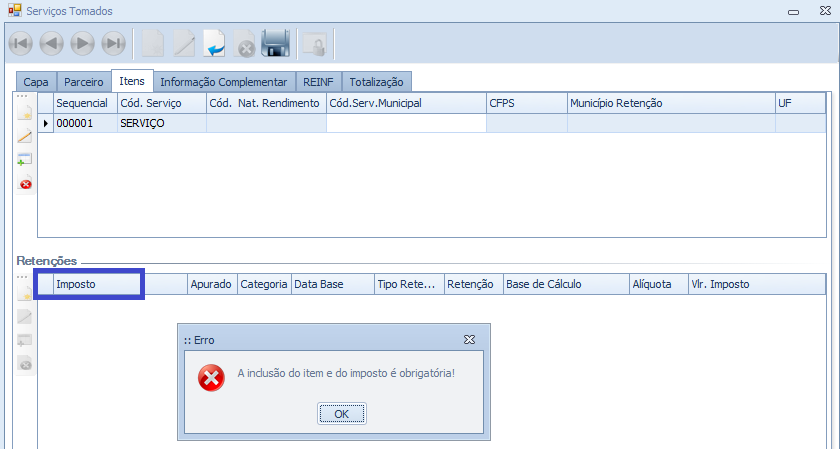Click the Cód.Serv.Municipal column header
Viewport: 840px width, 449px height.
point(406,103)
